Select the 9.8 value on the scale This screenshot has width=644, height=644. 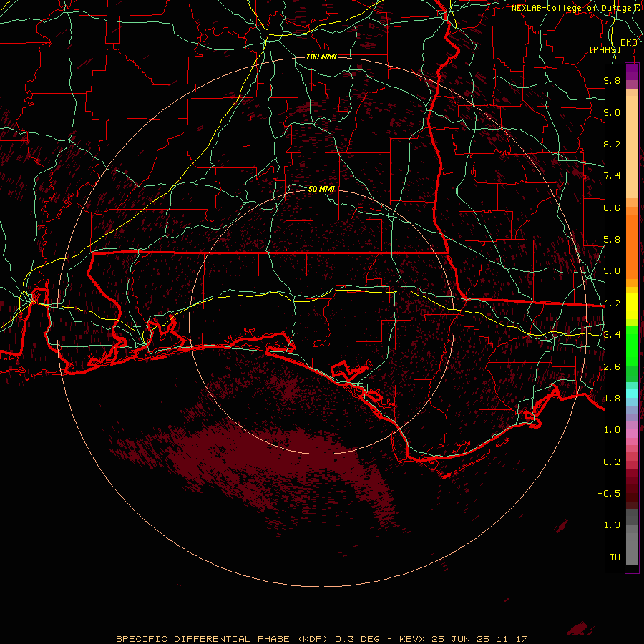coord(612,80)
